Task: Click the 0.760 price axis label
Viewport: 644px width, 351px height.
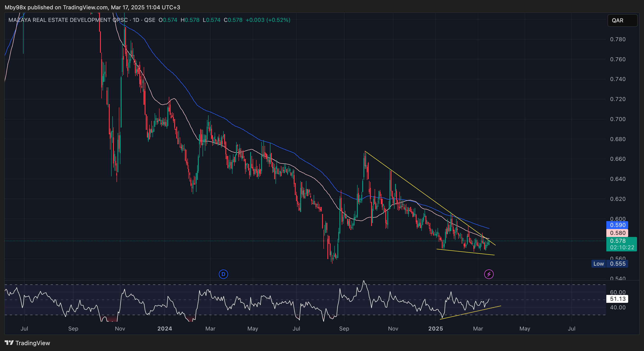Action: tap(618, 59)
